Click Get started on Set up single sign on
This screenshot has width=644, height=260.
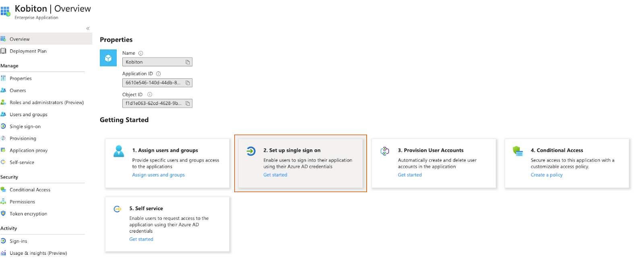[x=275, y=175]
